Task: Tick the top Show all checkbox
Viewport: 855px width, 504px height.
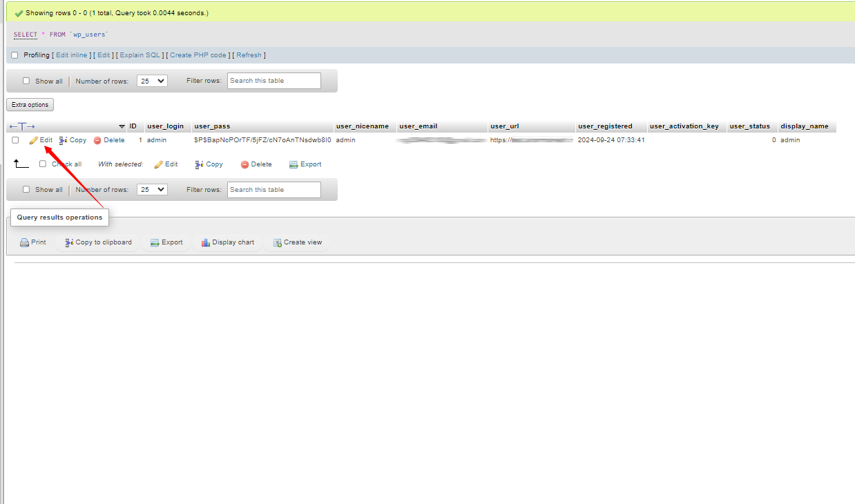Action: pyautogui.click(x=26, y=81)
